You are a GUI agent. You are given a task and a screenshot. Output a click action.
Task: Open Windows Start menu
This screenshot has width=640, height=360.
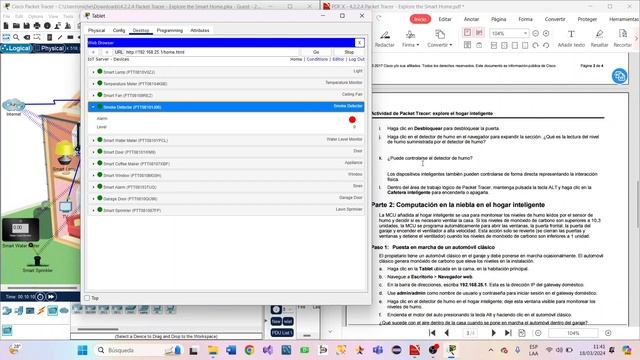point(82,350)
